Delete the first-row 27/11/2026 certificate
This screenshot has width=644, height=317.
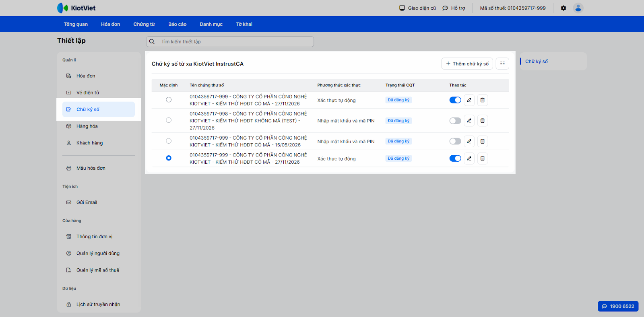(483, 100)
